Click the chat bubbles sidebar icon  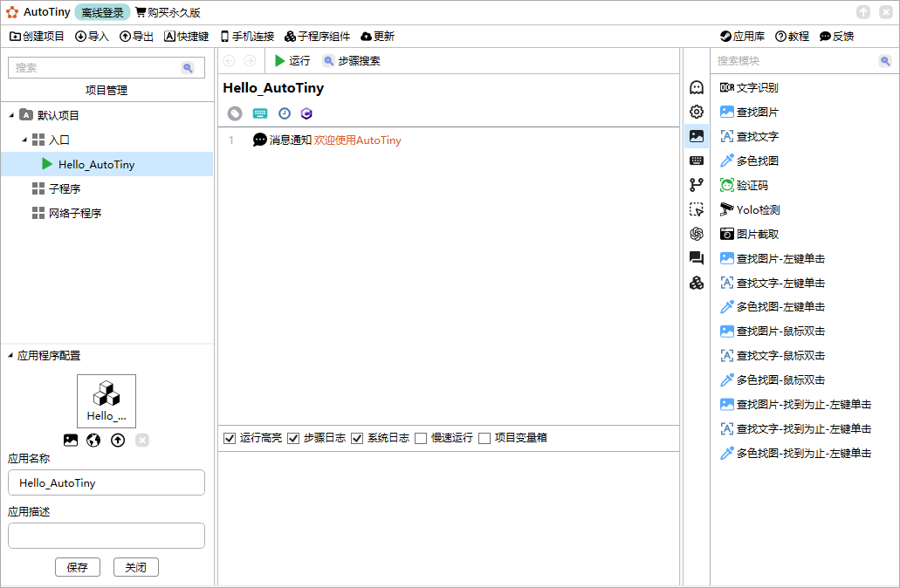tap(697, 258)
